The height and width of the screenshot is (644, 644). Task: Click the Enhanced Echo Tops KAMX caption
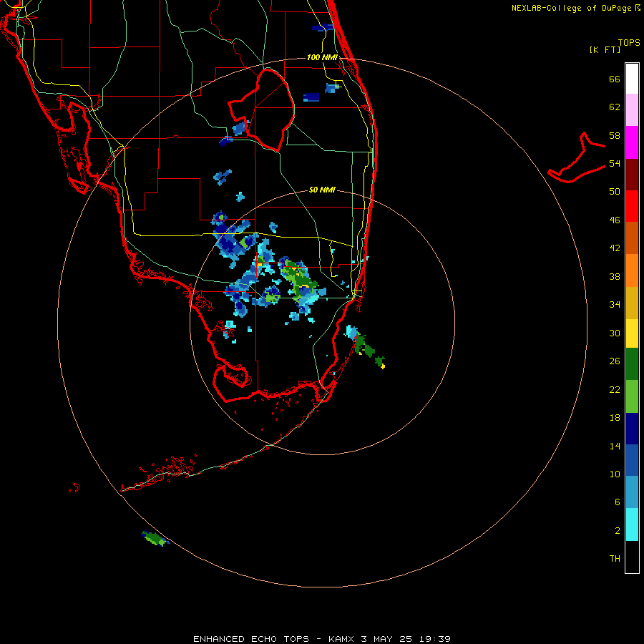tap(322, 639)
